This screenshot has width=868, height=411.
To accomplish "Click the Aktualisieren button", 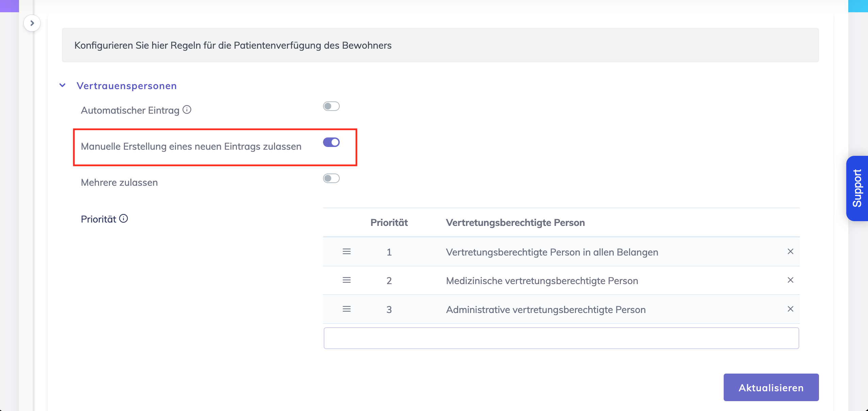I will click(771, 388).
